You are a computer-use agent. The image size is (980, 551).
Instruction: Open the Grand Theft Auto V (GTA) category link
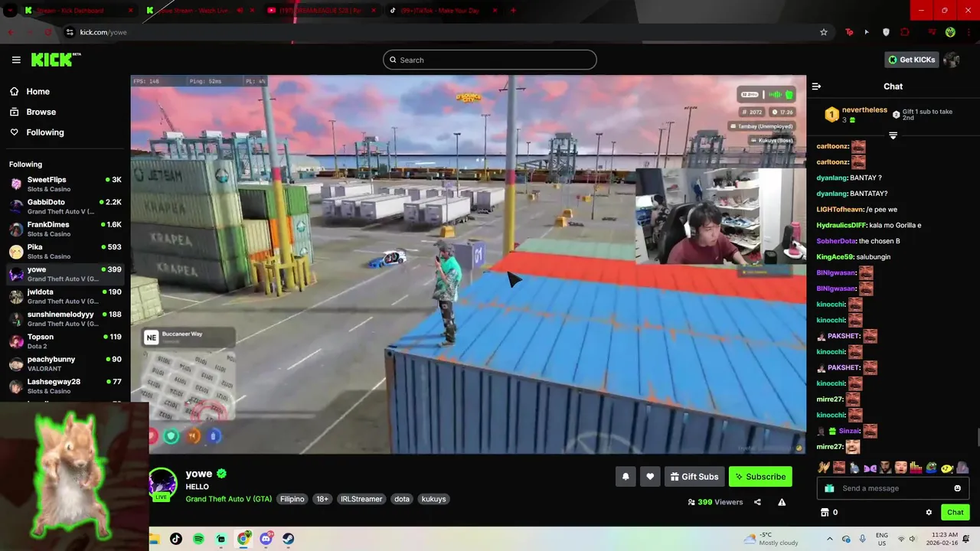coord(228,499)
